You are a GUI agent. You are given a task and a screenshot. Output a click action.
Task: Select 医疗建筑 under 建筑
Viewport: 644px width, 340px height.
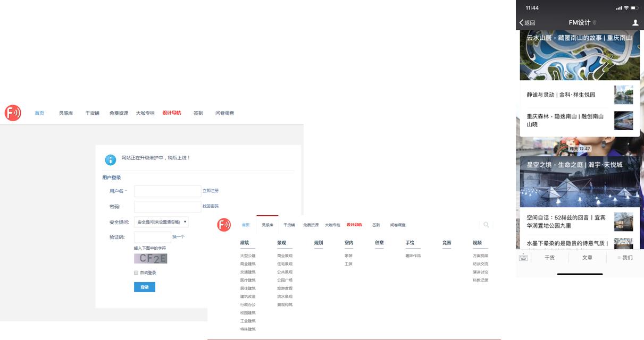[x=248, y=280]
